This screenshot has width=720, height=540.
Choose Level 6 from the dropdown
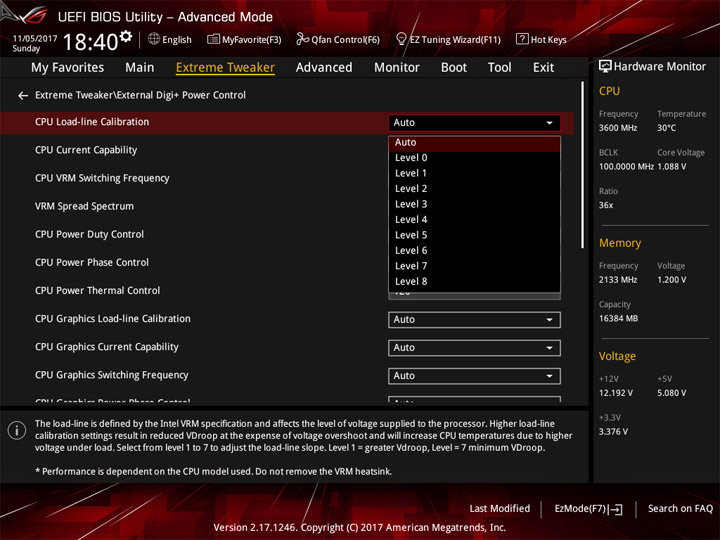[x=474, y=251]
